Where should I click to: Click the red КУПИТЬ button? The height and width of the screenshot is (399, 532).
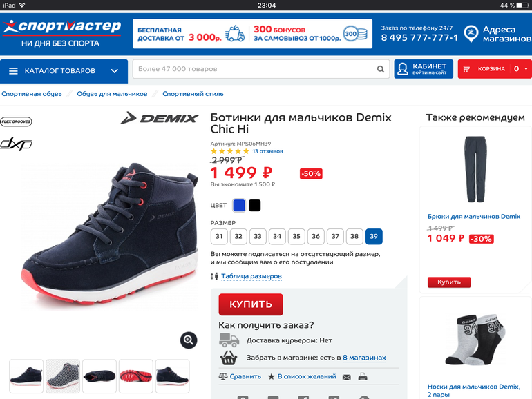pos(251,304)
